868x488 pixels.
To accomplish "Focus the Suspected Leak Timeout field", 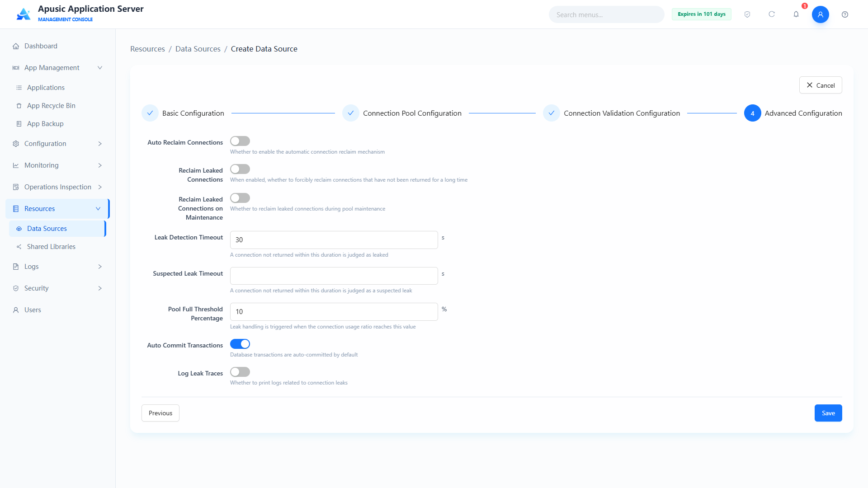I will tap(334, 276).
